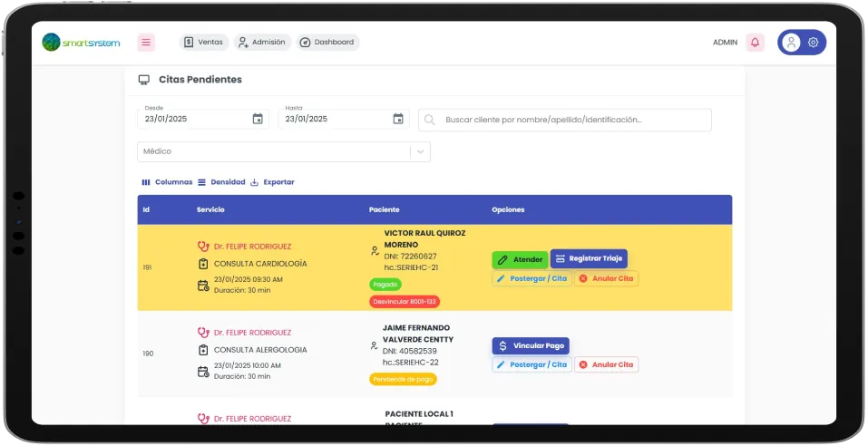Image resolution: width=868 pixels, height=446 pixels.
Task: Open the Columnas column selector
Action: pyautogui.click(x=167, y=182)
